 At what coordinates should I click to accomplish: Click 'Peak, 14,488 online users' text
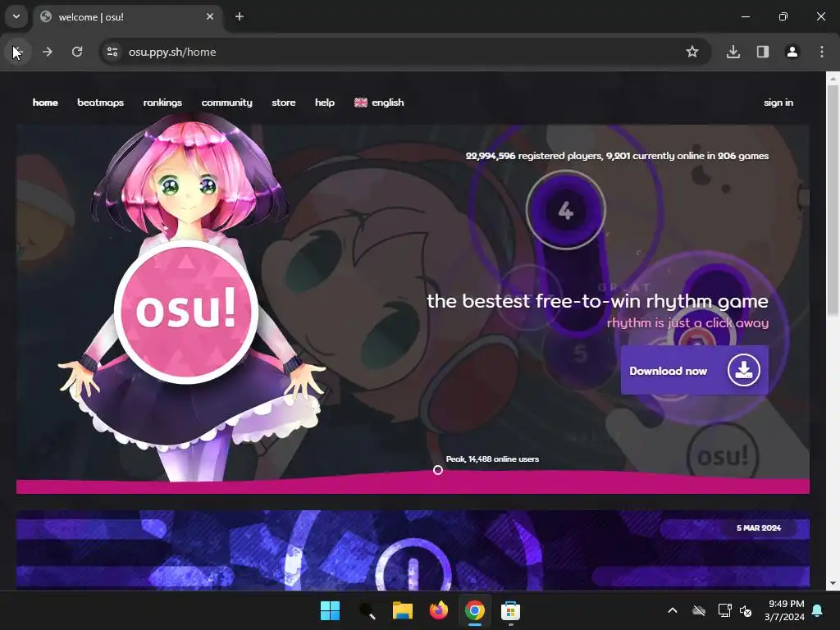pos(492,459)
